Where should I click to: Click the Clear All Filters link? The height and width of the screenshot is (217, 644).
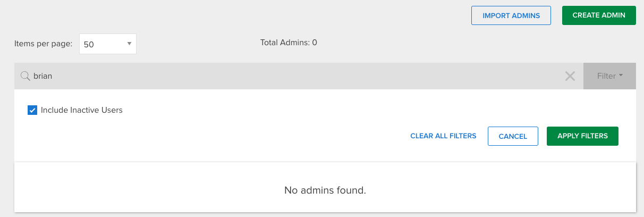(443, 136)
